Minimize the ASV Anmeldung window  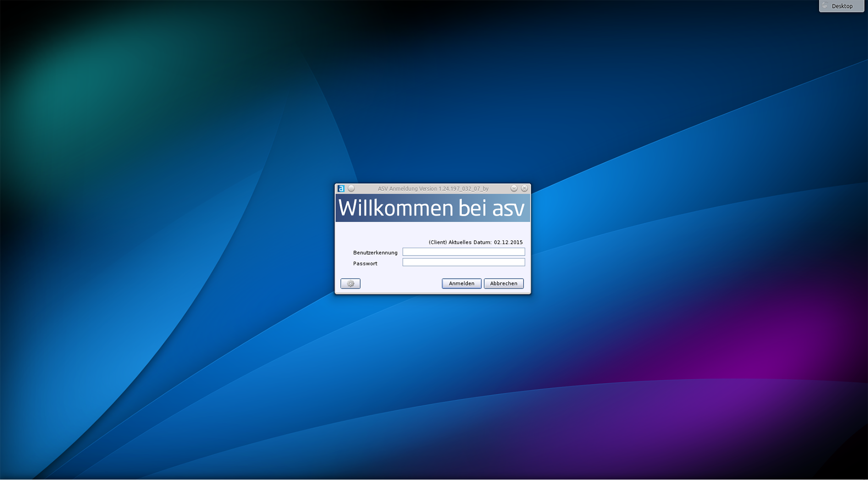pyautogui.click(x=514, y=189)
